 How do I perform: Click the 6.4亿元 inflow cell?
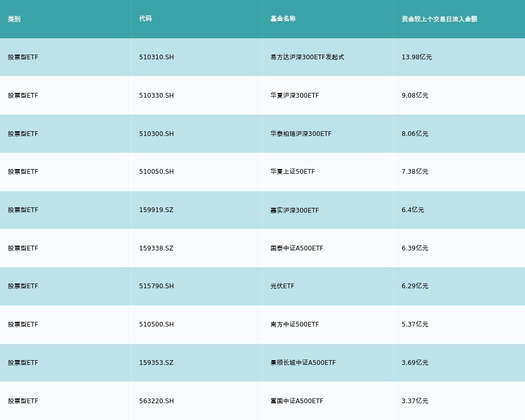pos(413,210)
